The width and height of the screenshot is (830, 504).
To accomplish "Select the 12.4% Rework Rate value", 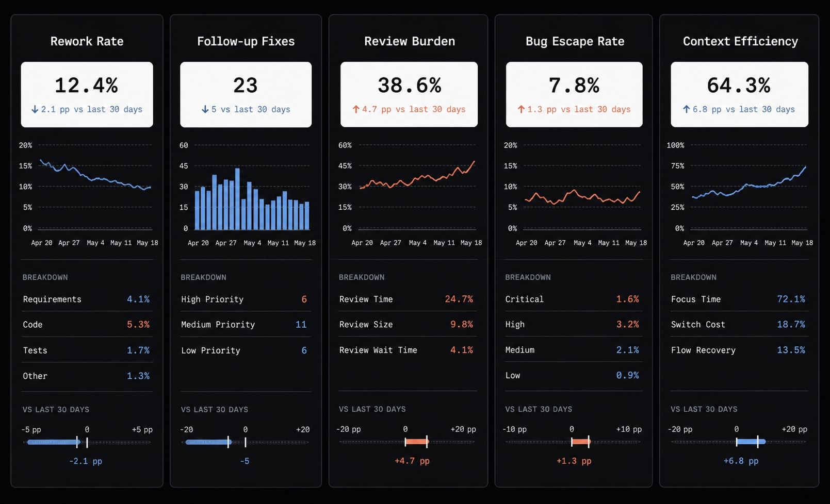I will click(x=86, y=85).
